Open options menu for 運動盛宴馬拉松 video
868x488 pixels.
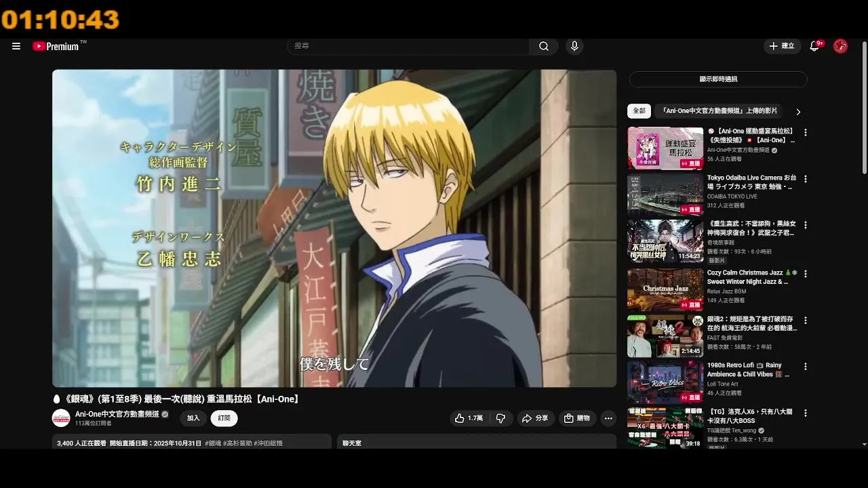806,133
